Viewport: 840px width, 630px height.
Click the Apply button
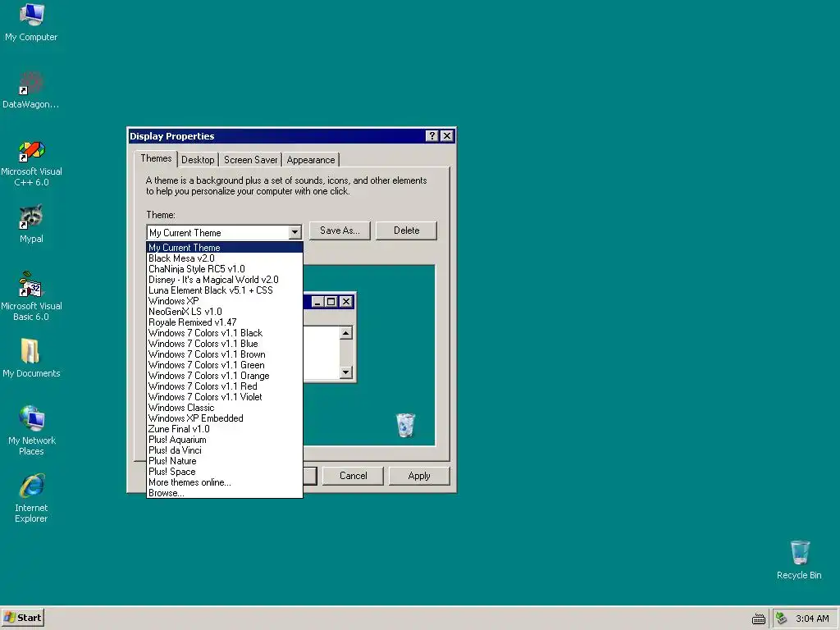coord(419,476)
